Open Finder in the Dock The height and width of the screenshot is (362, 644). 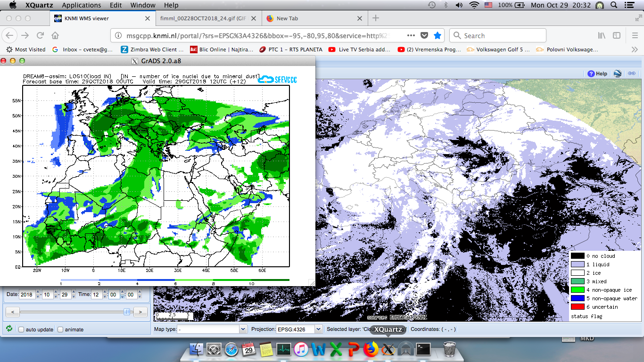(x=197, y=349)
